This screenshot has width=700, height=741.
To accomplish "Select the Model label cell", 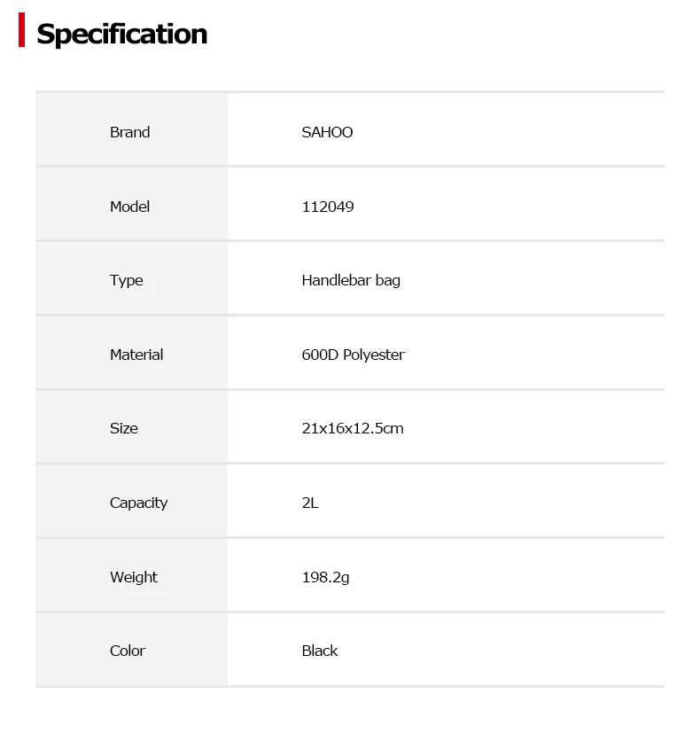I will 131,204.
